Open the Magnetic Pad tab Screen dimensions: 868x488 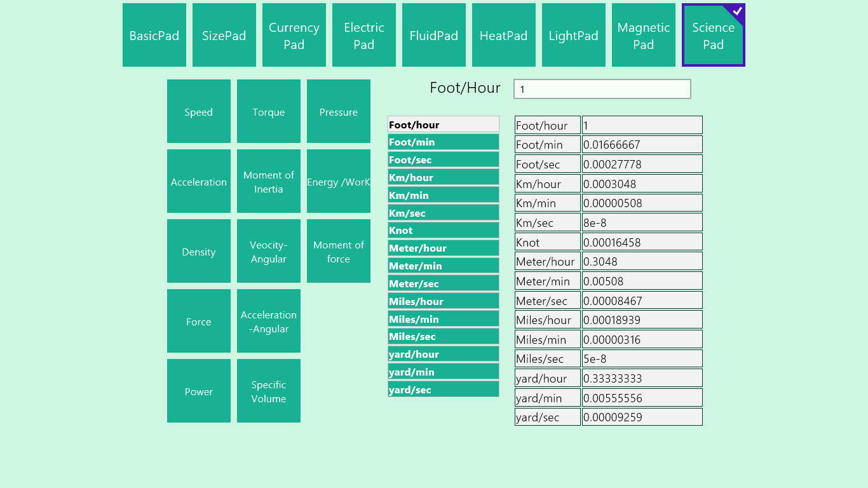[x=644, y=35]
